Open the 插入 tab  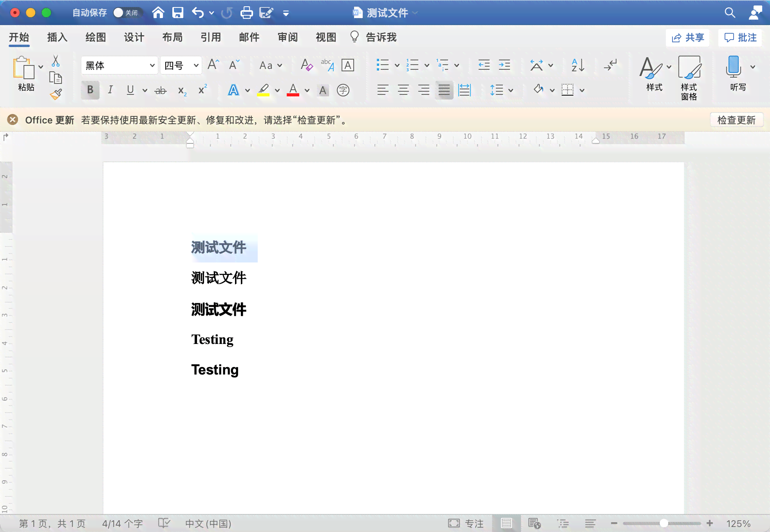click(57, 38)
